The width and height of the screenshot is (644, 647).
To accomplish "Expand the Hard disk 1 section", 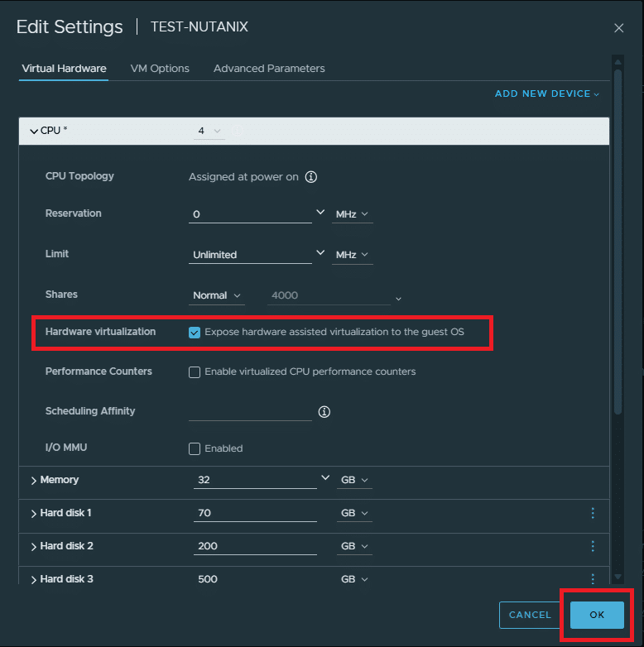I will click(34, 514).
